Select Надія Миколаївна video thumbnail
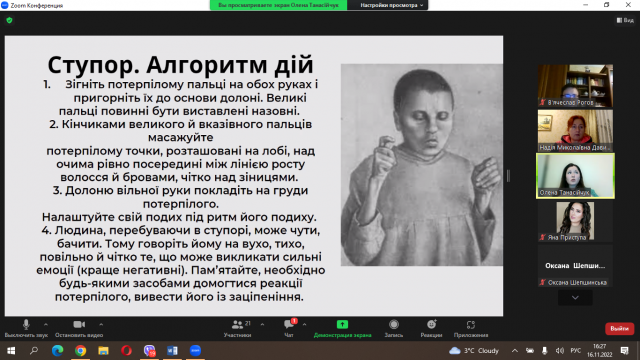 point(575,131)
